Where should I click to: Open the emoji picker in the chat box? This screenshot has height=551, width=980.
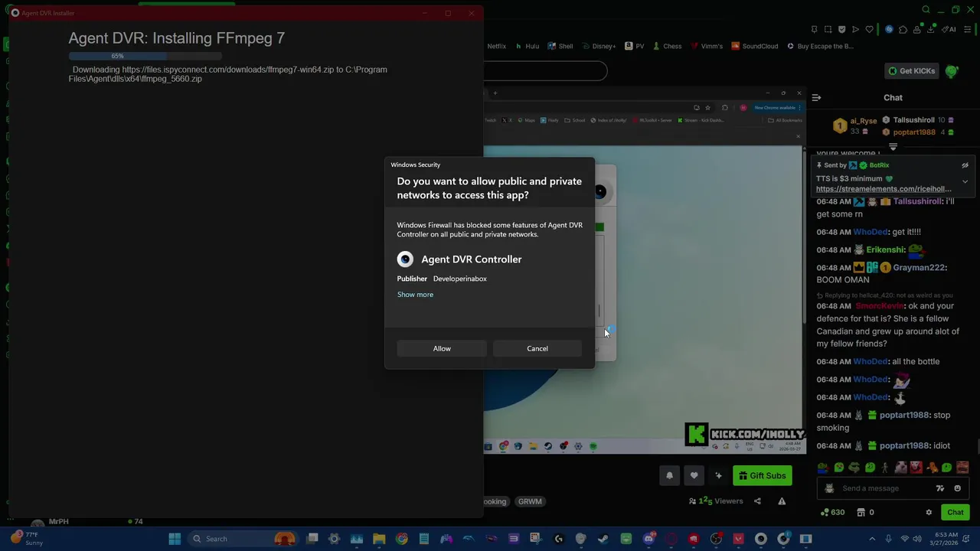click(x=957, y=488)
